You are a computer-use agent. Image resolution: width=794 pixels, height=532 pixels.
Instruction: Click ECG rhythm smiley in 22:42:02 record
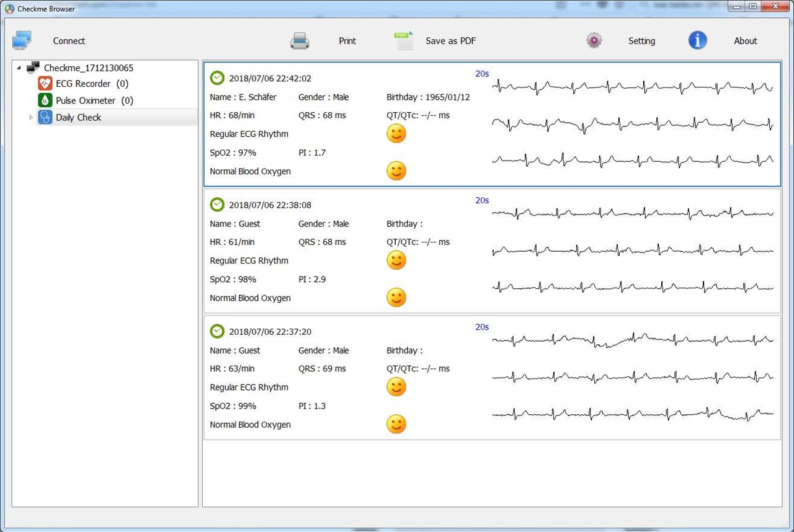click(396, 133)
